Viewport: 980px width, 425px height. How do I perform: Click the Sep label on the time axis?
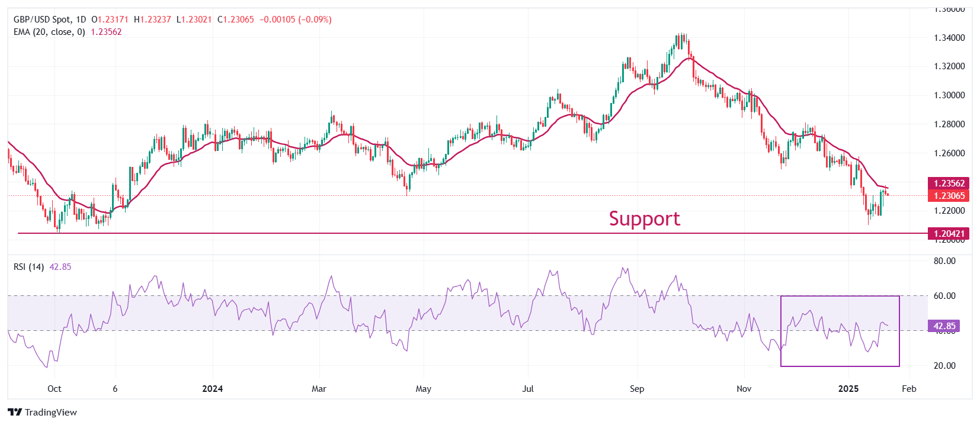pos(637,389)
